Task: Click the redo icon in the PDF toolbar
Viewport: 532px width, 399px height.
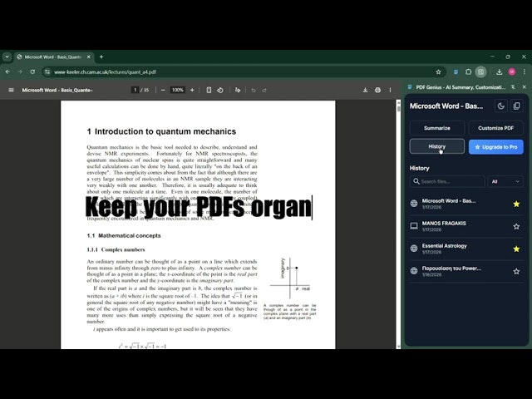Action: (264, 91)
